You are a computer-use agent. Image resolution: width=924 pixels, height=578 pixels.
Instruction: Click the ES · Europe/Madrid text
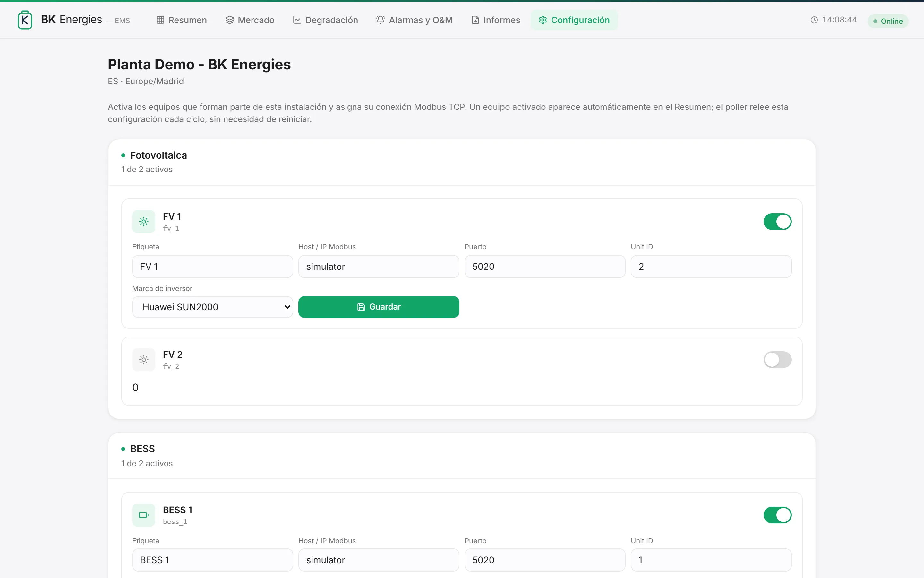(x=146, y=82)
